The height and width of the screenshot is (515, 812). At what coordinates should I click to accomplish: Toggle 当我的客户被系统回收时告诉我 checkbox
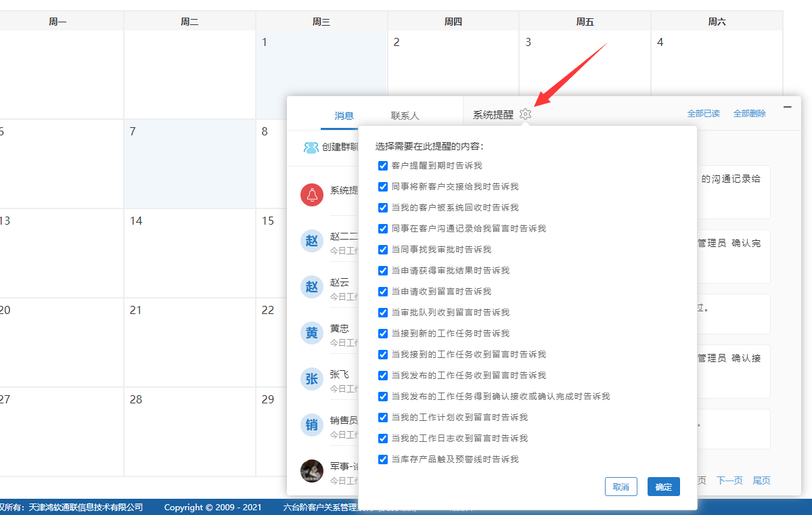click(383, 208)
